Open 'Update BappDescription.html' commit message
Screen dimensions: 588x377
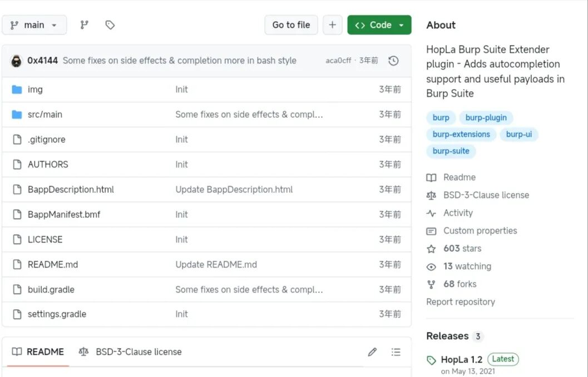tap(234, 190)
